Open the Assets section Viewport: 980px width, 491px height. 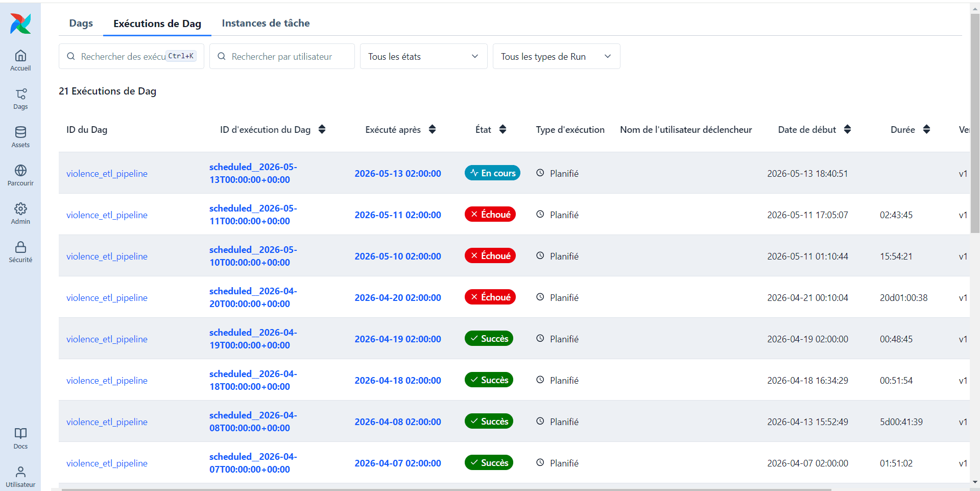tap(20, 137)
